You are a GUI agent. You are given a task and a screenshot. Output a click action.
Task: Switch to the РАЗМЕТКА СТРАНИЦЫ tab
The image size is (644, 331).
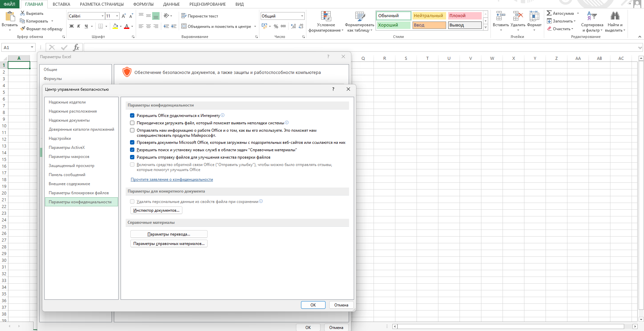pos(102,4)
